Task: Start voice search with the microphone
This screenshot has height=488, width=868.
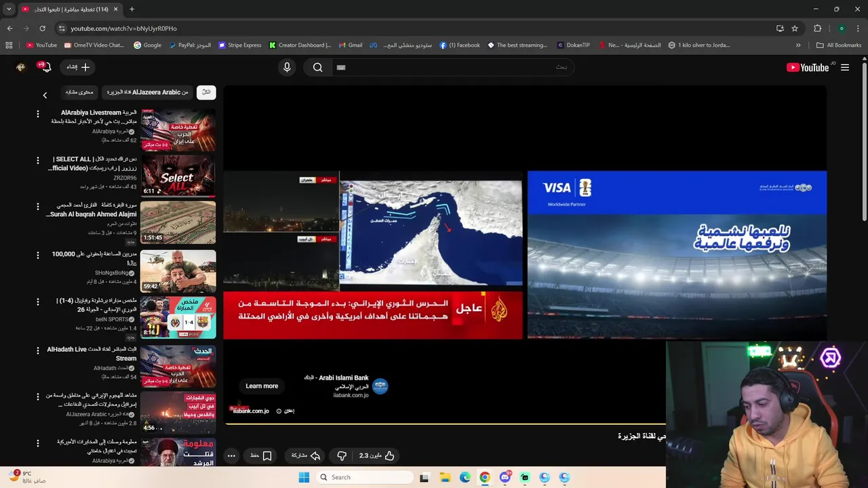Action: tap(287, 67)
